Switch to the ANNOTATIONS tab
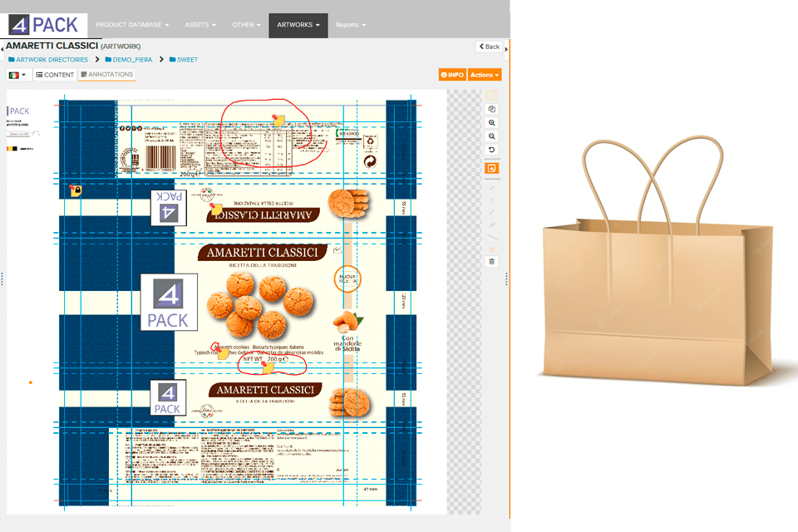Viewport: 798px width, 532px height. click(x=107, y=74)
